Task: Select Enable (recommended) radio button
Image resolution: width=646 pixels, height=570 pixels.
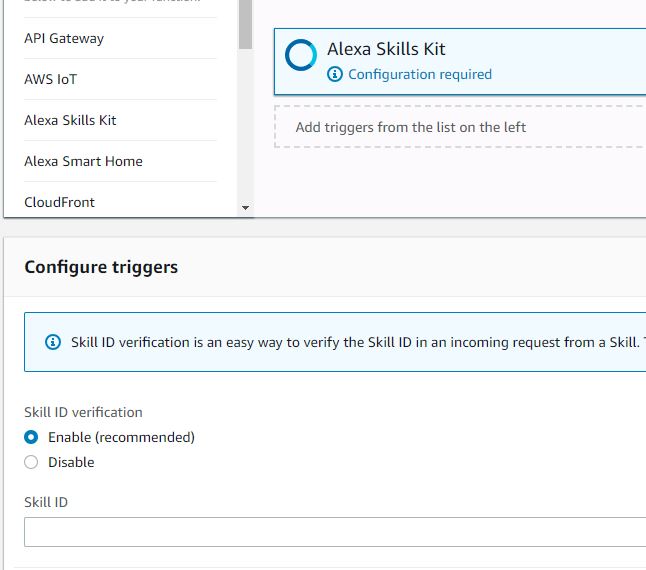Action: (x=31, y=437)
